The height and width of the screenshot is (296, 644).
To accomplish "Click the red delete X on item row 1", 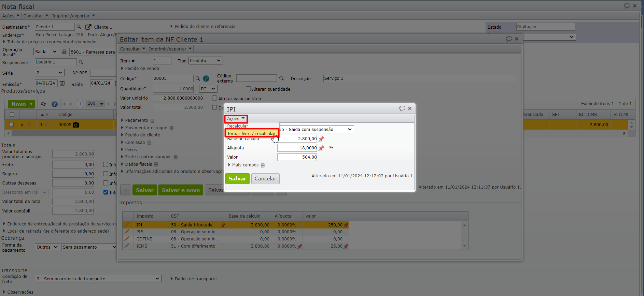I will coord(22,125).
